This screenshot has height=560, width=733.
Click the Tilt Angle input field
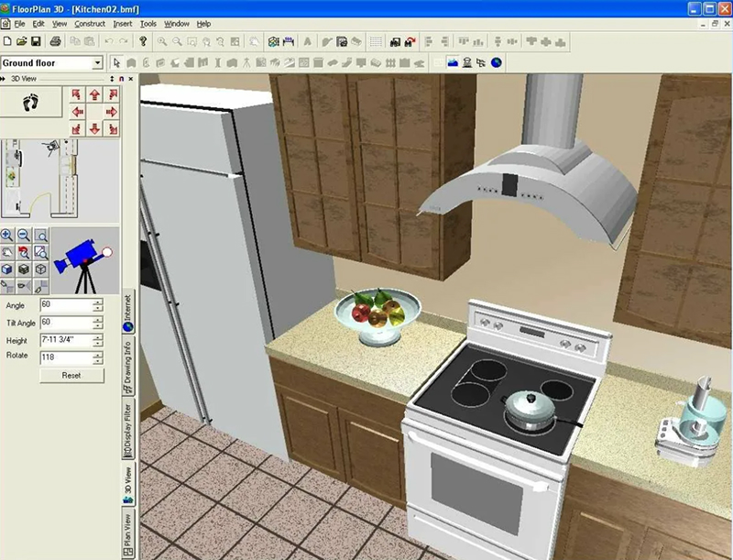66,323
